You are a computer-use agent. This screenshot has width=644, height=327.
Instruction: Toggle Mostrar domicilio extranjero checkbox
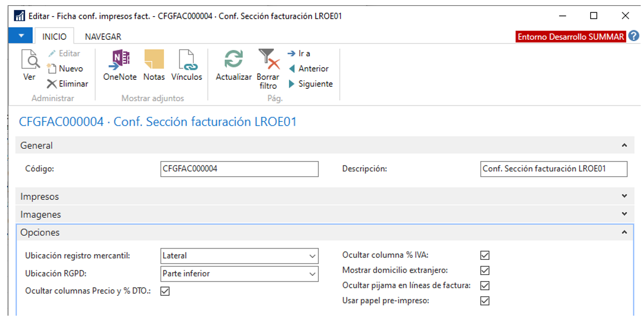(x=485, y=271)
